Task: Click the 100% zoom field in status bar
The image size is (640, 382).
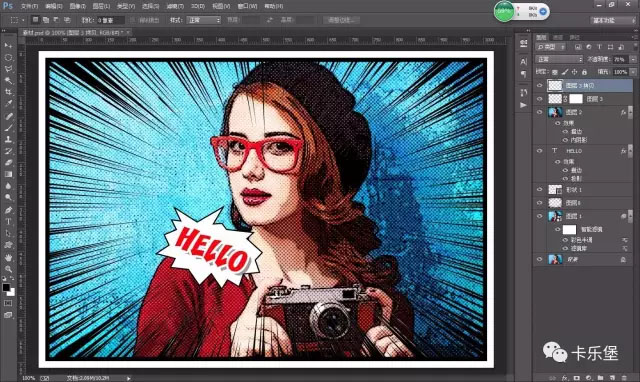Action: (29, 378)
